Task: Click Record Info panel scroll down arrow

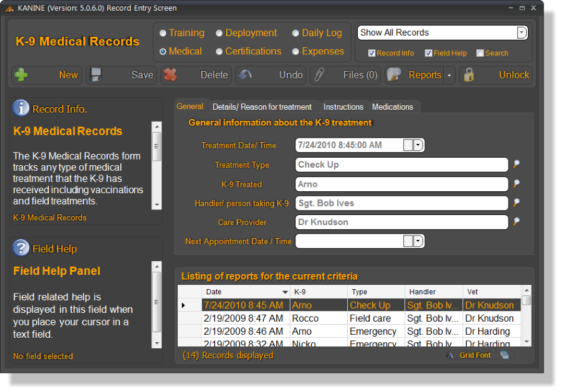Action: [x=156, y=205]
